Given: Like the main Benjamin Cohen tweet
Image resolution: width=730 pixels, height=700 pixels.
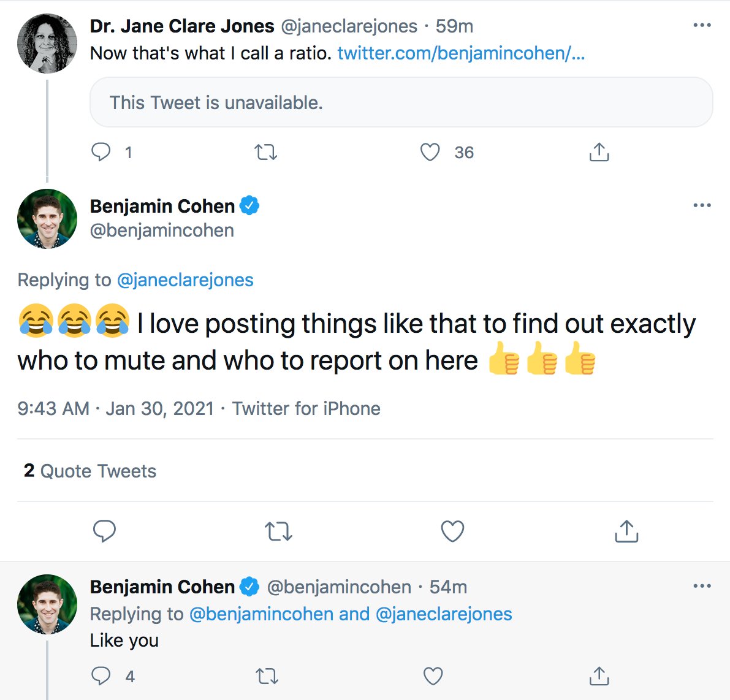Looking at the screenshot, I should coord(452,531).
